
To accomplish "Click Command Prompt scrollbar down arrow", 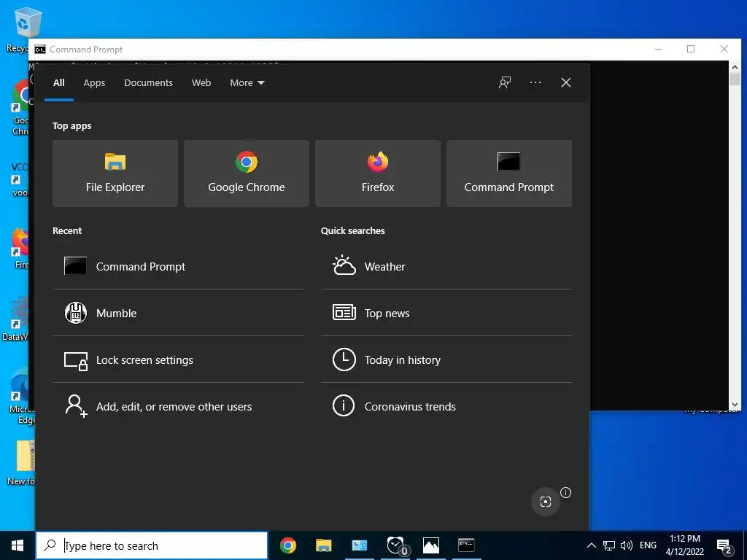I will 734,404.
